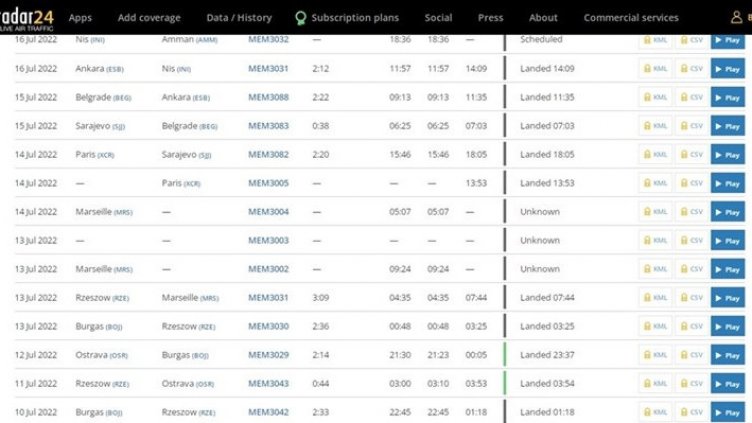Click the user account icon at top right
The height and width of the screenshot is (423, 752).
click(x=737, y=17)
